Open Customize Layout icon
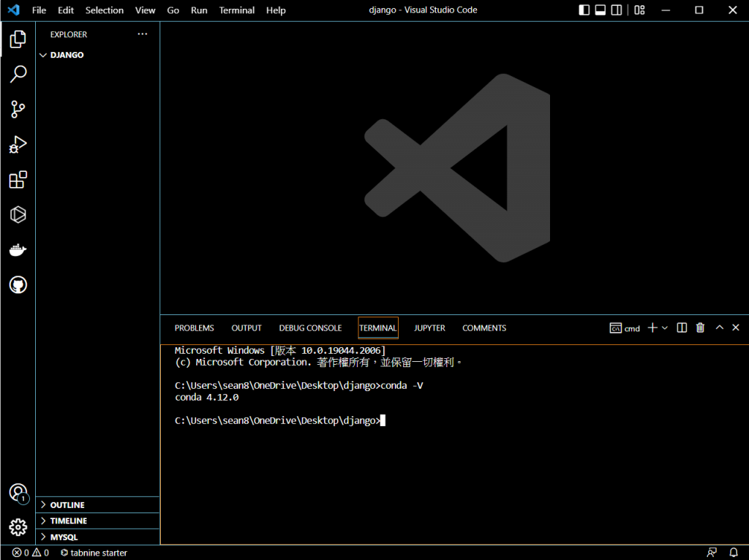This screenshot has height=560, width=749. click(x=639, y=10)
